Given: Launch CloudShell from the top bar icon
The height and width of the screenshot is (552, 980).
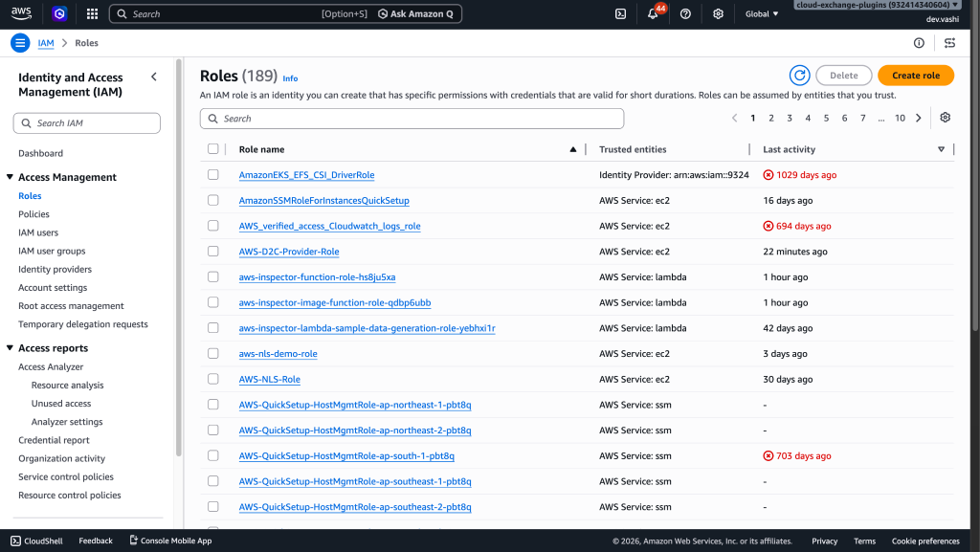Looking at the screenshot, I should (x=620, y=13).
